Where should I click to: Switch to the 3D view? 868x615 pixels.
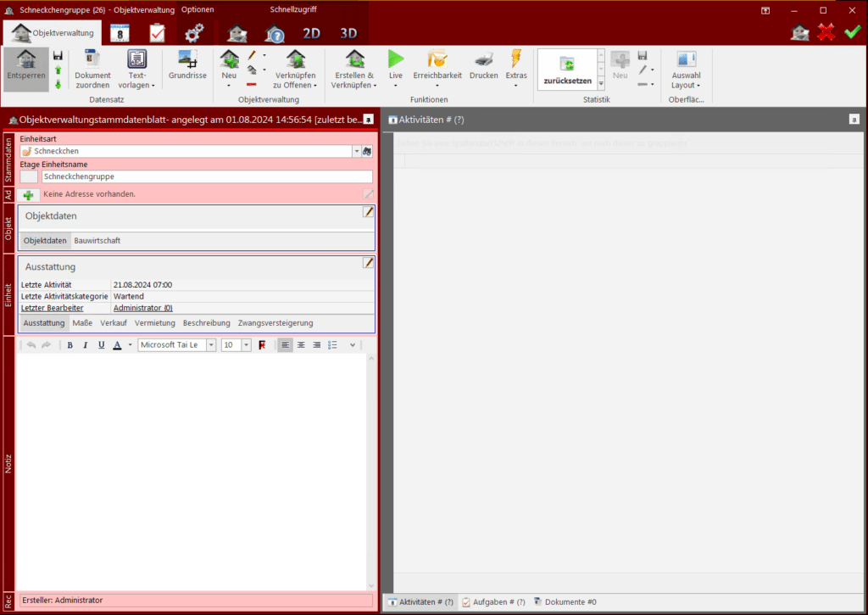(x=348, y=33)
